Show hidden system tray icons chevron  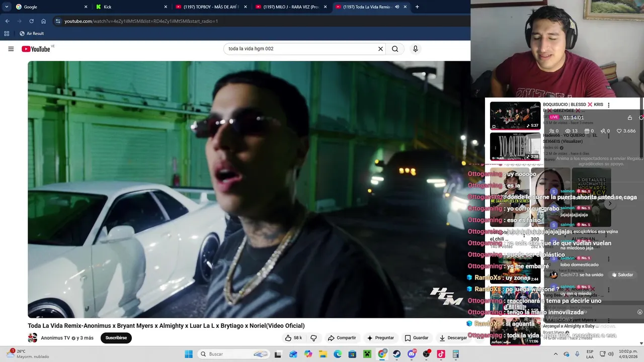pos(556,354)
